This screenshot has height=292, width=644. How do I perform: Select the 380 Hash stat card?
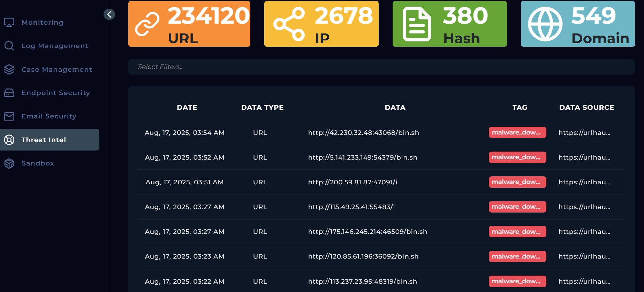[x=449, y=24]
